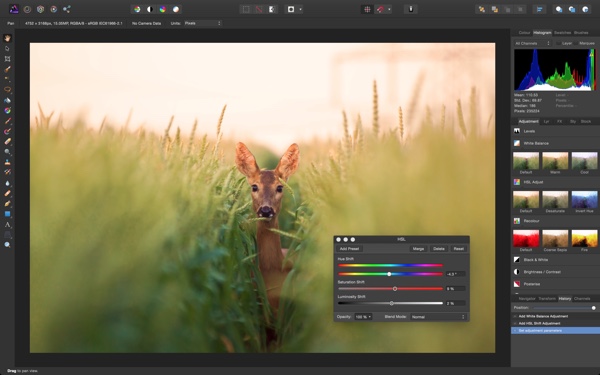Click the Saturation Shift slider handle
The height and width of the screenshot is (375, 600).
395,289
